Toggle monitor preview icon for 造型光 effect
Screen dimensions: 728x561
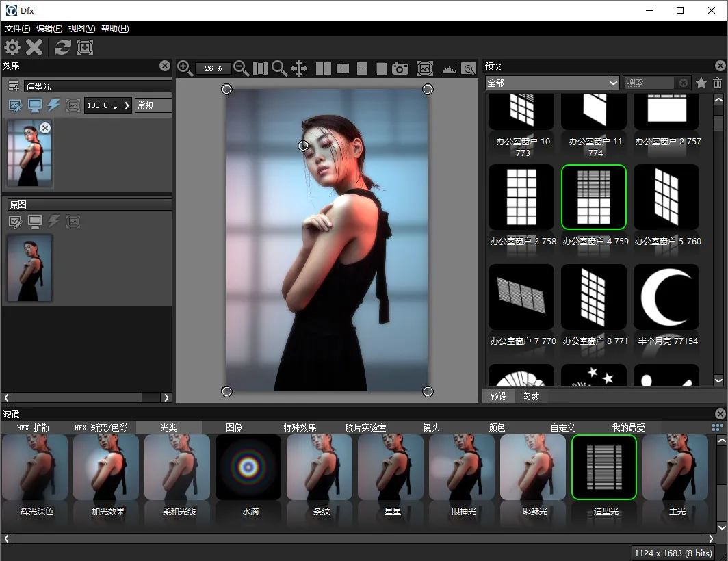tap(34, 105)
